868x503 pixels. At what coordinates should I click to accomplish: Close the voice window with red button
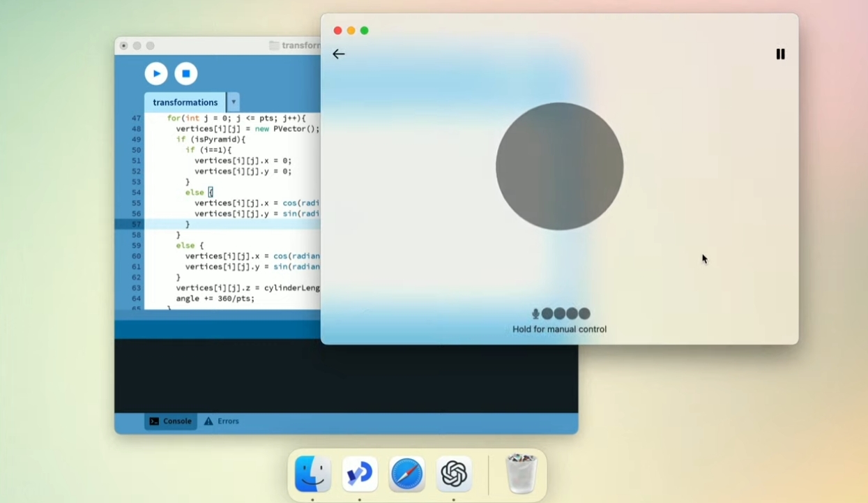point(337,31)
